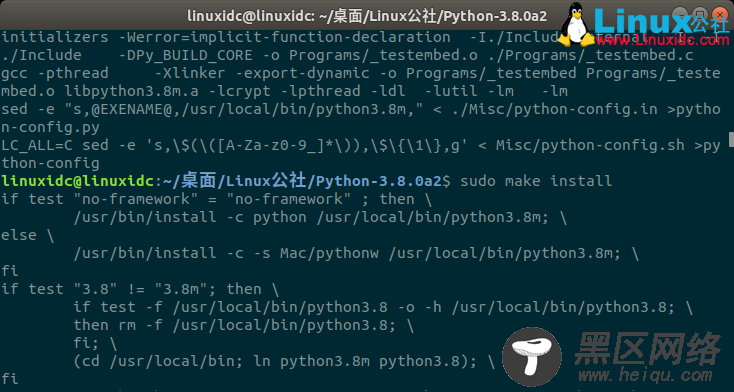Click the 'then rm -f /usr/local/bin/python3.8' line

pyautogui.click(x=243, y=325)
